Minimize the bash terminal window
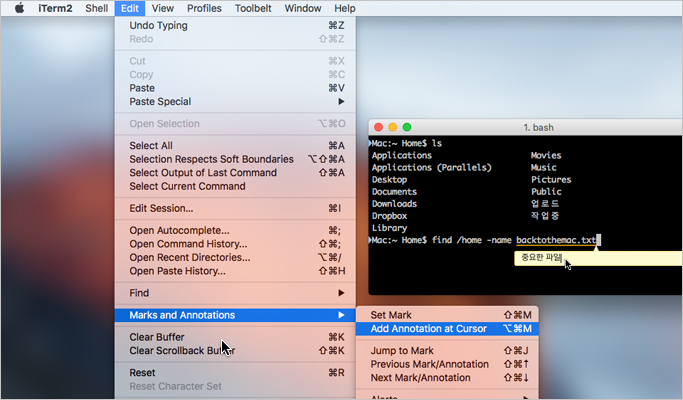The height and width of the screenshot is (400, 683). pyautogui.click(x=392, y=127)
